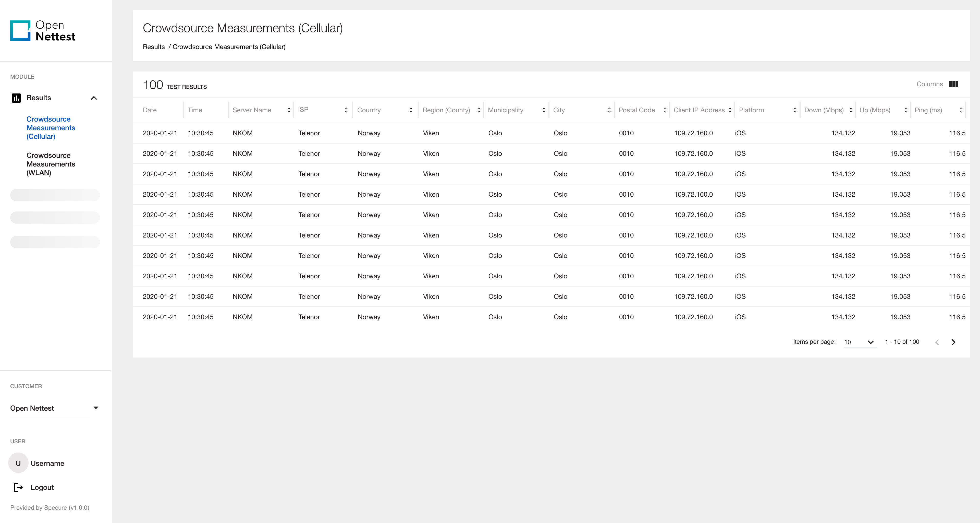This screenshot has width=980, height=523.
Task: Click the Country column header
Action: [369, 110]
